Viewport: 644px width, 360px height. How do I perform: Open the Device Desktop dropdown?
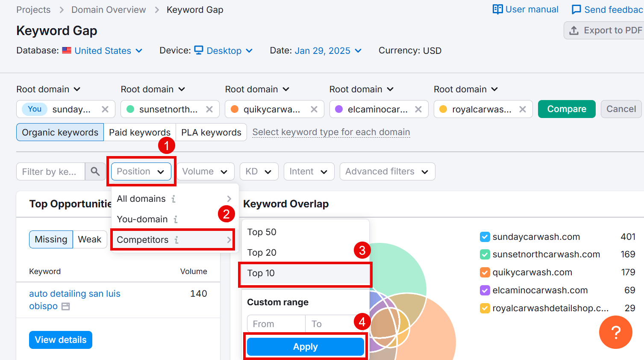pos(229,50)
